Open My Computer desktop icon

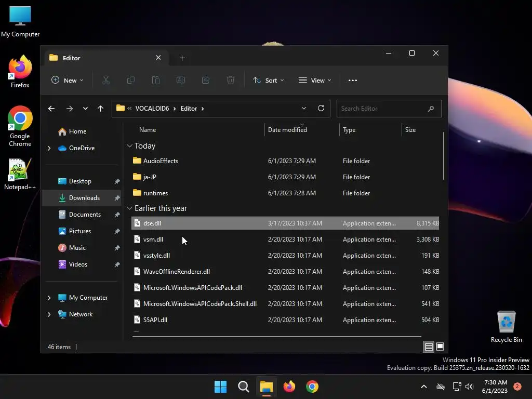[x=20, y=22]
